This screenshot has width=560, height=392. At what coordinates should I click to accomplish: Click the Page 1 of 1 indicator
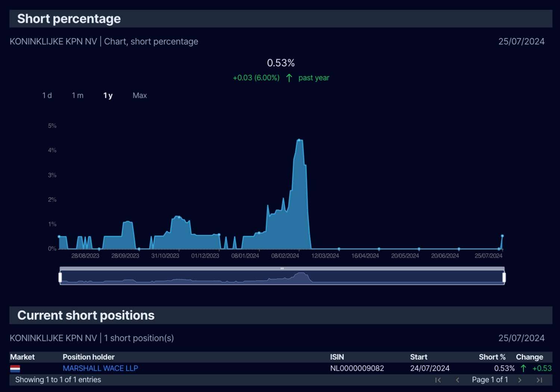[490, 380]
